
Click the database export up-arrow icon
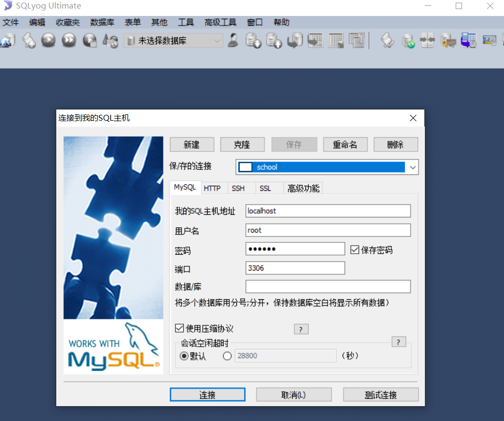pyautogui.click(x=274, y=40)
